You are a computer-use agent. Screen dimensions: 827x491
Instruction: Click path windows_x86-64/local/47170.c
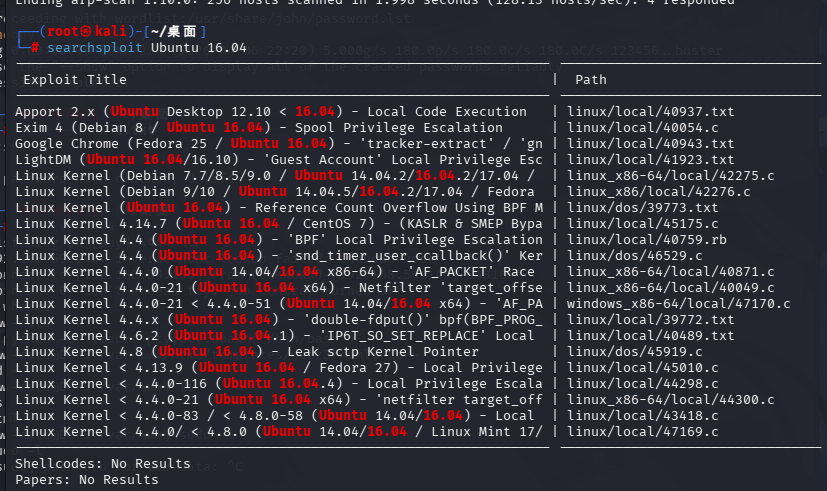[x=679, y=304]
